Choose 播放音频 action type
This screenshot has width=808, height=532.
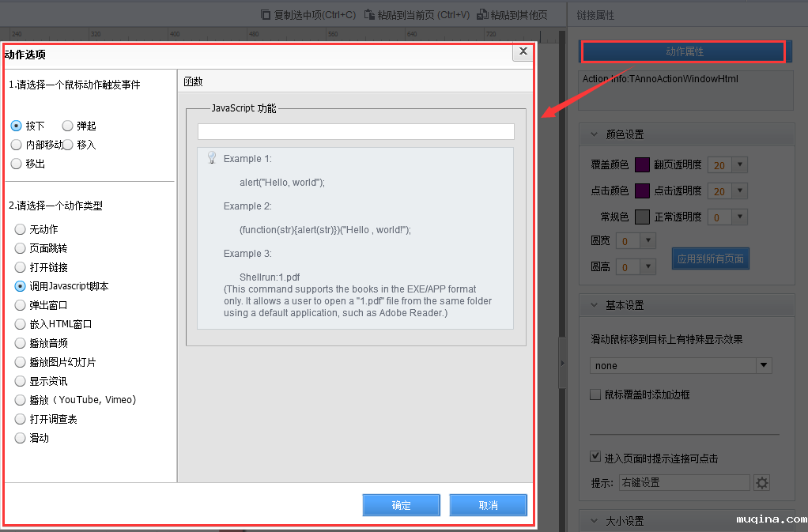[21, 343]
